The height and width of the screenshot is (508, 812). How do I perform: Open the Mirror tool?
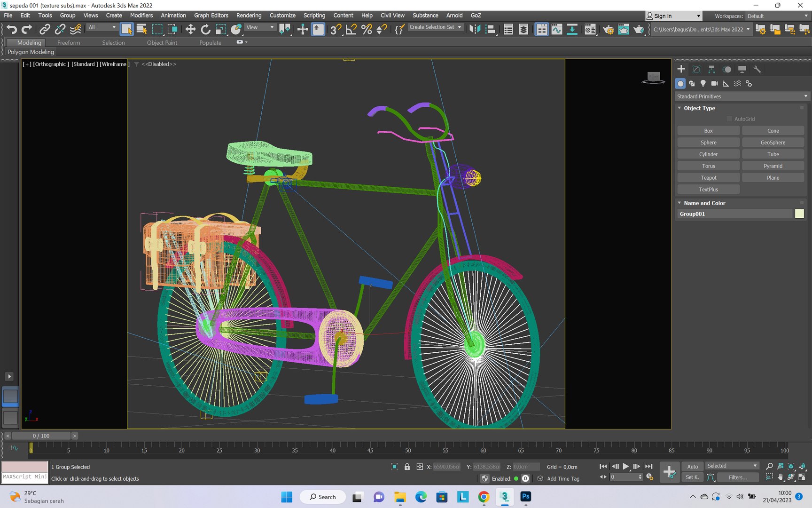tap(475, 29)
